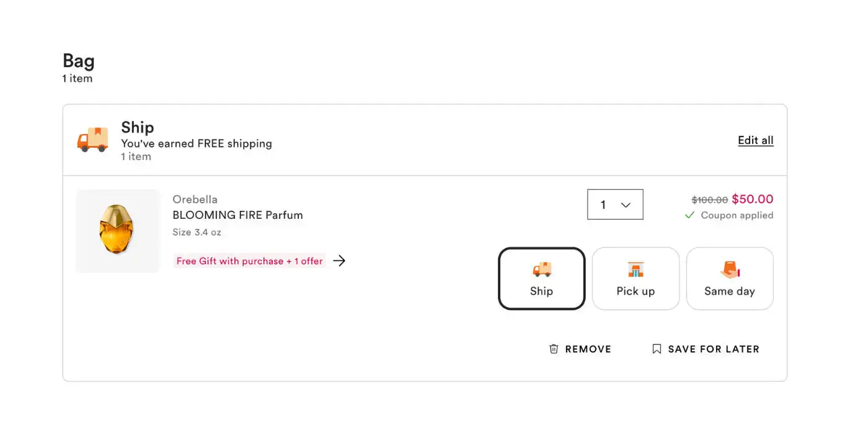This screenshot has width=868, height=434.
Task: Expand Free Gift with purchase + 1 offer
Action: [x=250, y=261]
